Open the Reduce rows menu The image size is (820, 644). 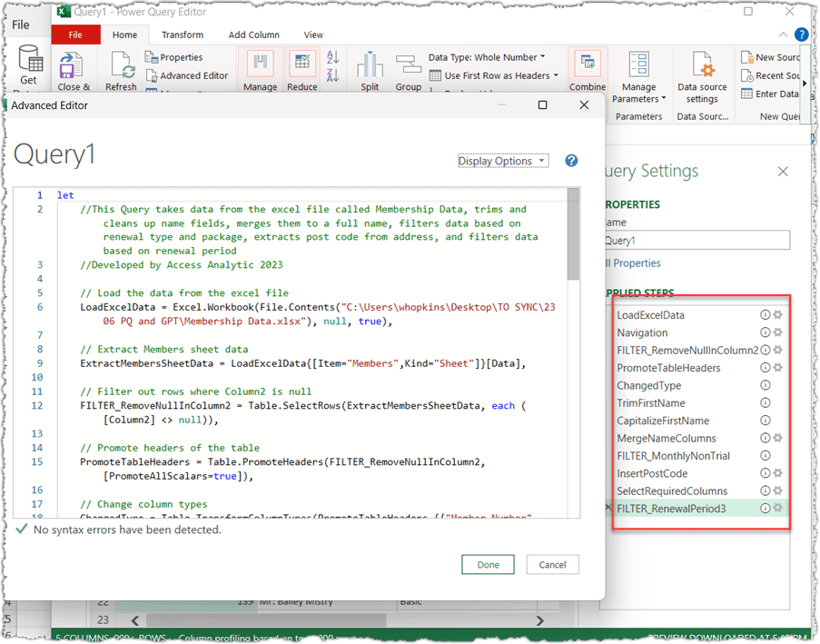302,70
